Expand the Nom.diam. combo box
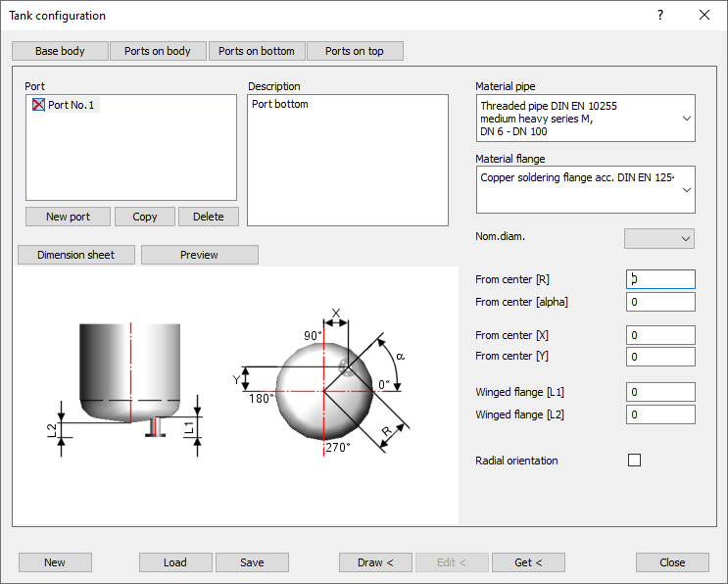Screen dimensions: 728x584 tap(659, 239)
